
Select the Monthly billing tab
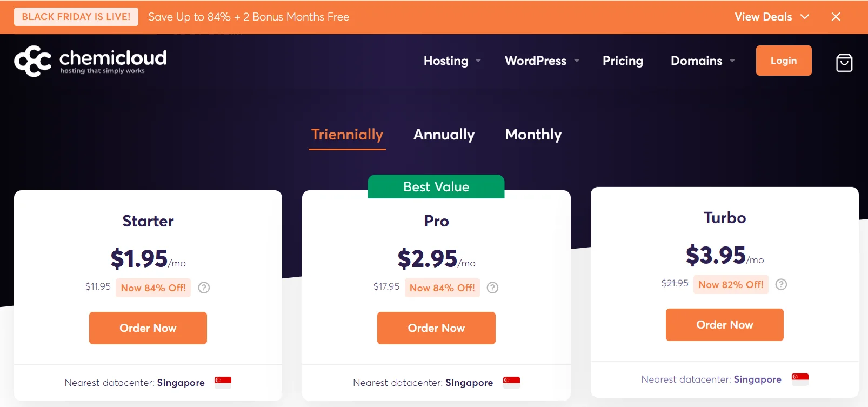533,135
